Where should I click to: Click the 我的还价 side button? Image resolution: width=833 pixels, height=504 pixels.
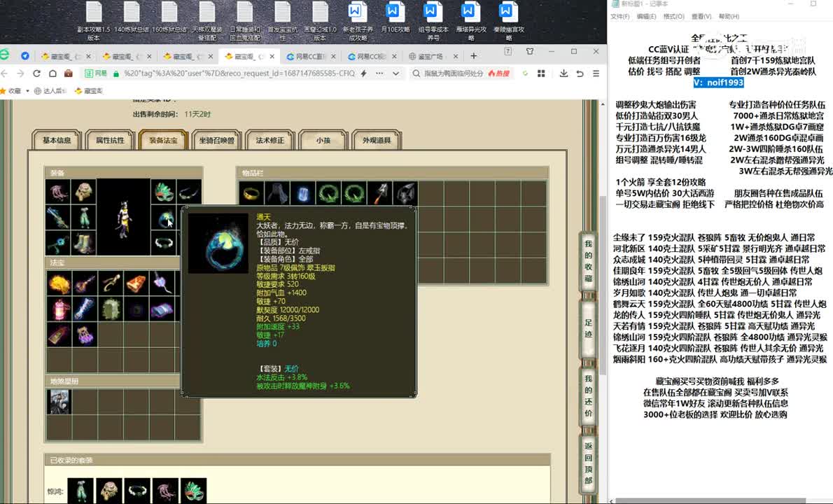(x=588, y=395)
